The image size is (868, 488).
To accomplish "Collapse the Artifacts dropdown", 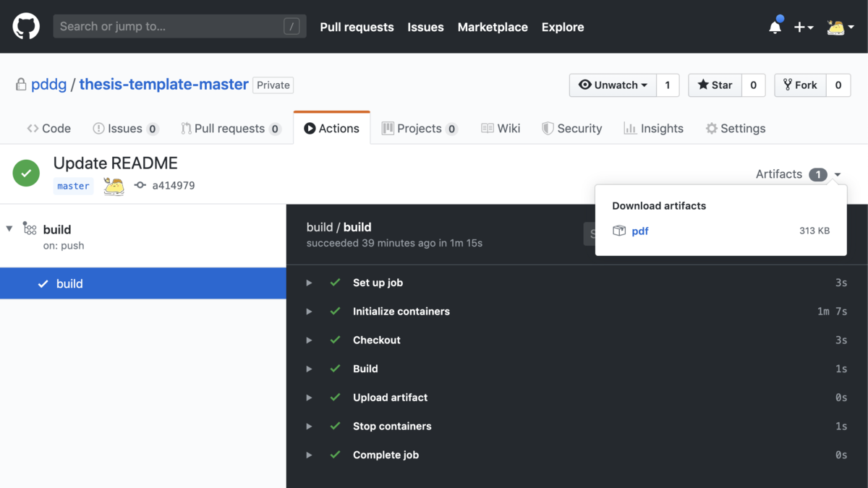I will (799, 174).
